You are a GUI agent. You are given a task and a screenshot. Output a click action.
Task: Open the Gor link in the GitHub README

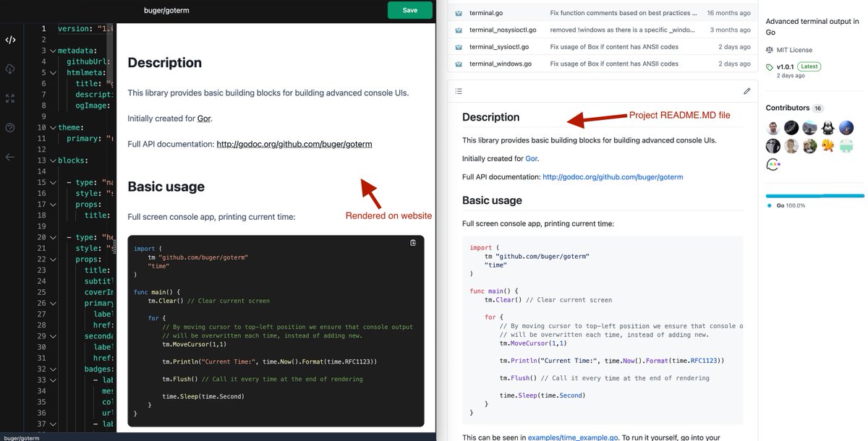tap(532, 158)
